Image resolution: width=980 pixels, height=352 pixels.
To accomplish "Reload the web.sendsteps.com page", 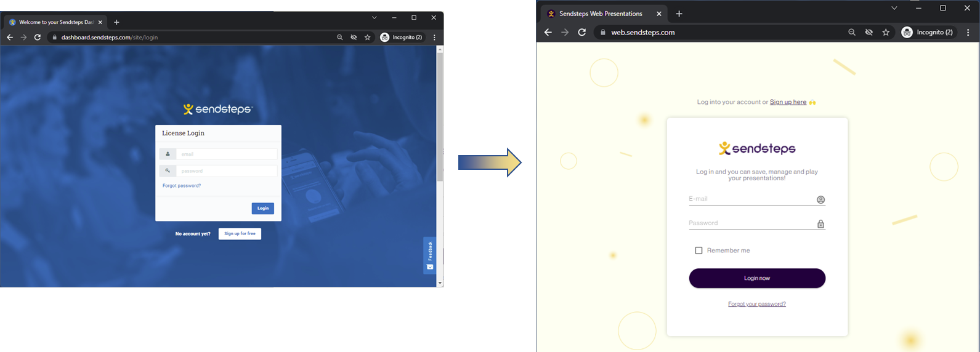I will (x=582, y=33).
